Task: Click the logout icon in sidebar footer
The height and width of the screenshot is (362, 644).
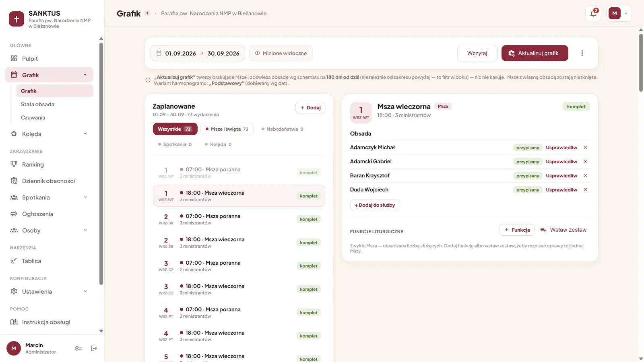Action: coord(94,348)
